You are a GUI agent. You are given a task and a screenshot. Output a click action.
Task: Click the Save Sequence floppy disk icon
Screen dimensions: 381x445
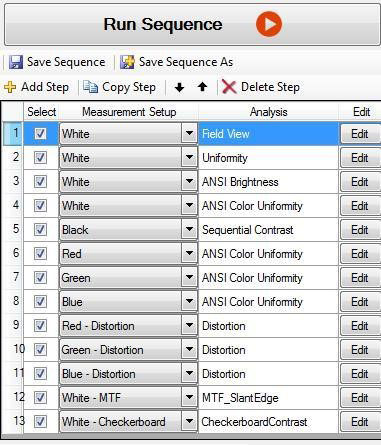click(16, 62)
